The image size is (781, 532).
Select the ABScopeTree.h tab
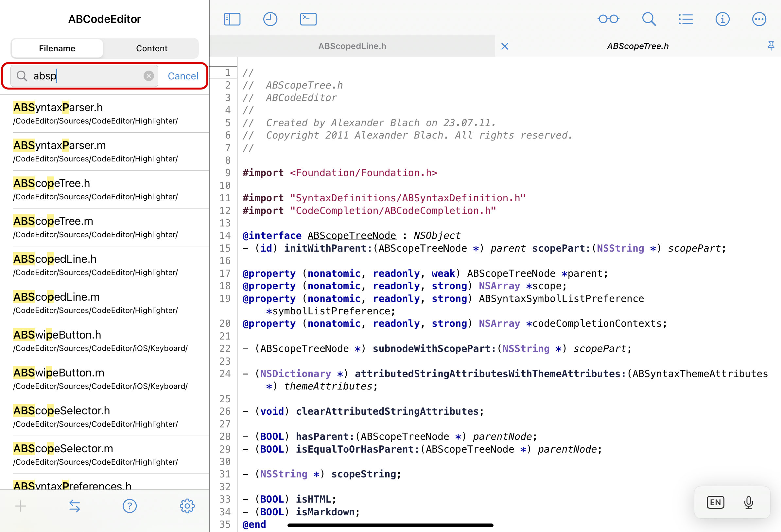[x=637, y=46]
